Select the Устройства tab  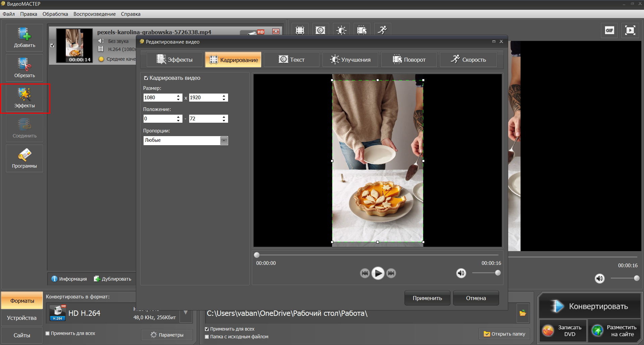(22, 318)
